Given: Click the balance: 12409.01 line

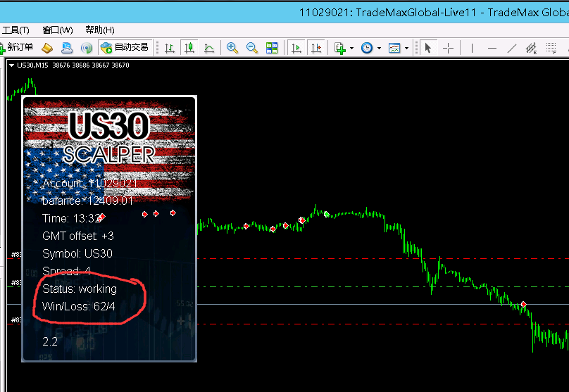Looking at the screenshot, I should click(x=87, y=201).
